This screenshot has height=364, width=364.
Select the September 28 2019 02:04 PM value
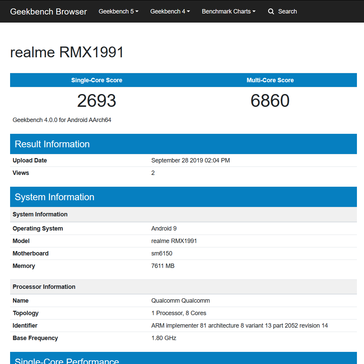click(191, 161)
